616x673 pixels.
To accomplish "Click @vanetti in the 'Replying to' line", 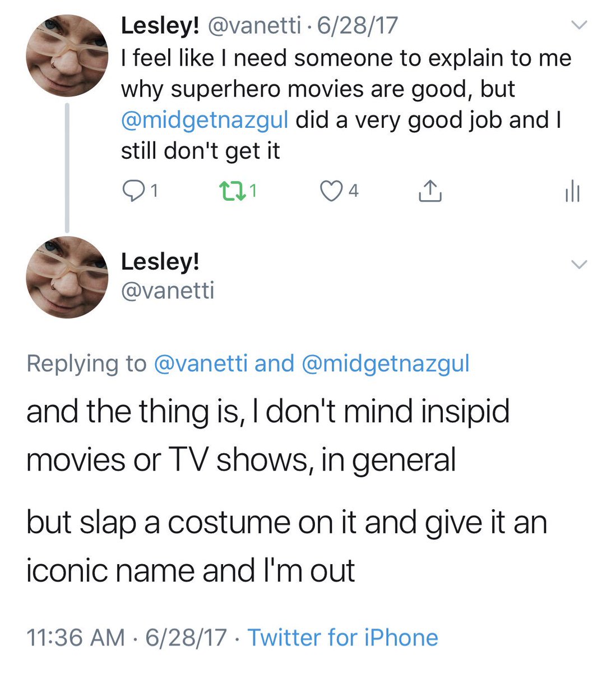I will tap(200, 363).
